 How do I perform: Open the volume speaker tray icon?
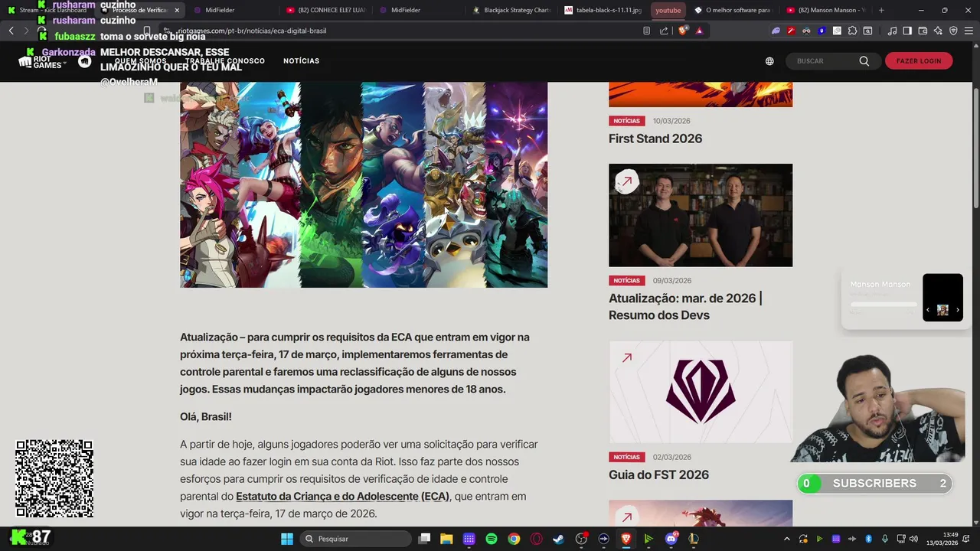point(913,539)
